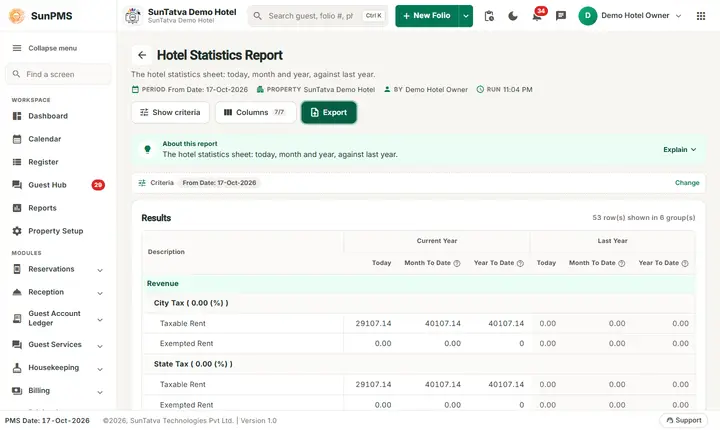Image resolution: width=720 pixels, height=430 pixels.
Task: Click the SunPMS logo icon
Action: [x=17, y=16]
